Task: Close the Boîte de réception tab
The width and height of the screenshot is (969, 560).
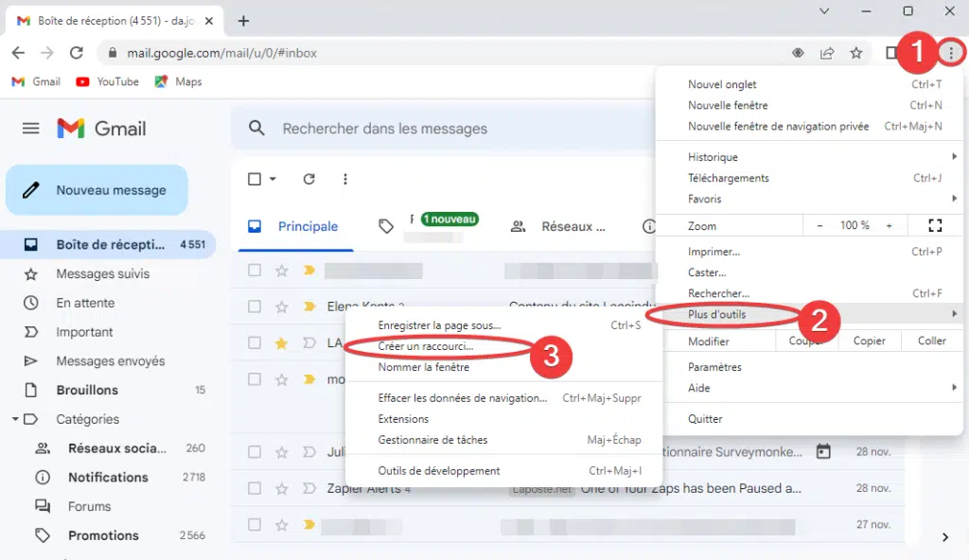Action: pyautogui.click(x=209, y=21)
